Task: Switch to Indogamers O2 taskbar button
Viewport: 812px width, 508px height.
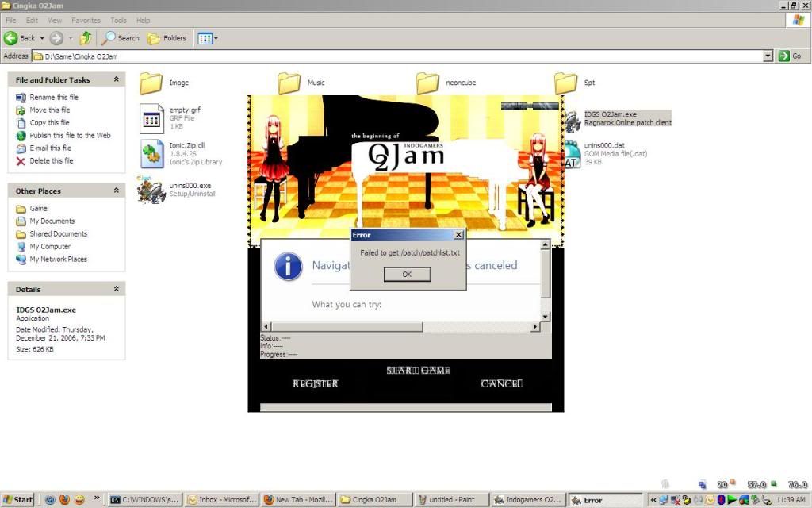Action: [528, 500]
